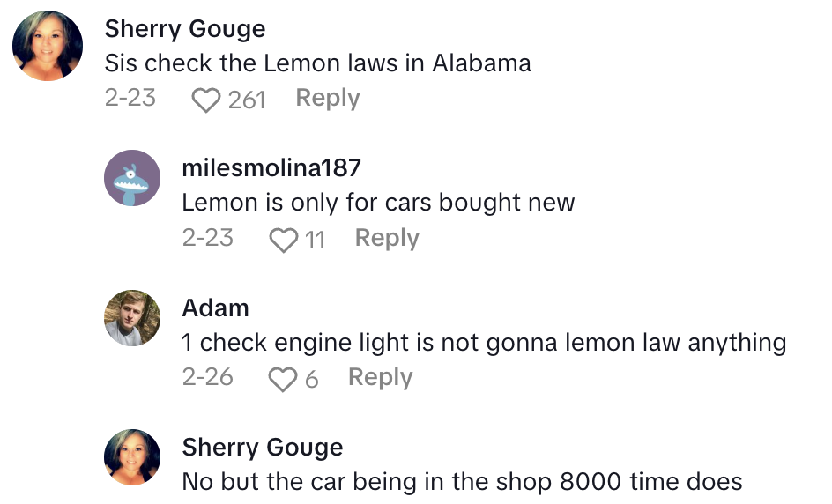The width and height of the screenshot is (832, 504).
Task: Visit the milesmolina187 username link
Action: 271,167
